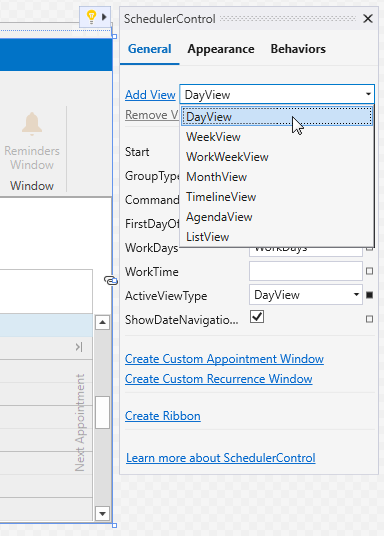Expand the smart tag arrow next to lightbulb

tap(104, 17)
